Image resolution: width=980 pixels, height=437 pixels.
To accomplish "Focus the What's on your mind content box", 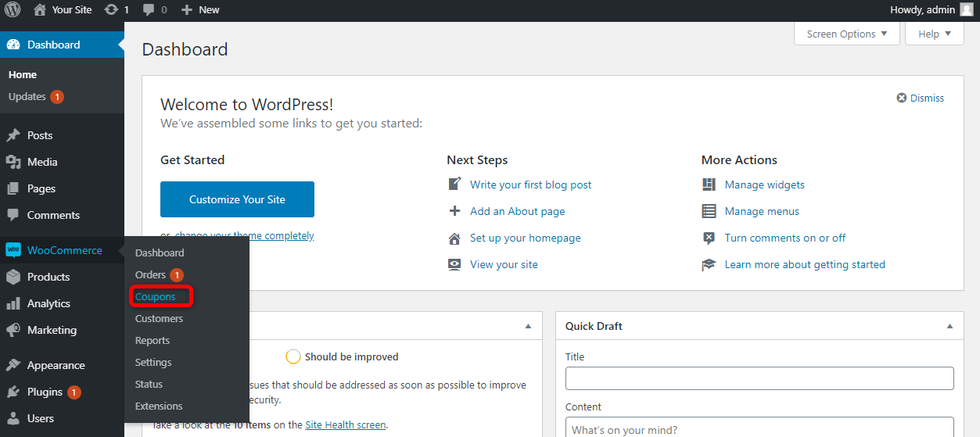I will pos(759,427).
